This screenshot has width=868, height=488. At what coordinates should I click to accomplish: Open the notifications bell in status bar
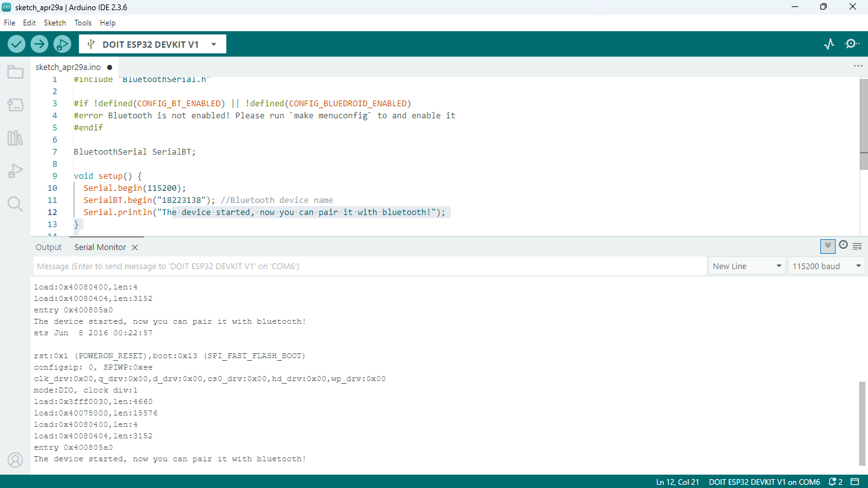pyautogui.click(x=835, y=482)
